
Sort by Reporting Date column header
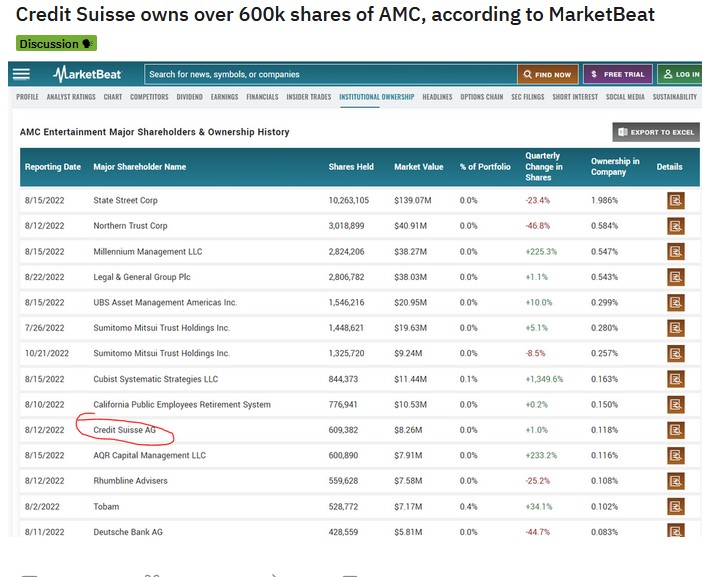point(51,167)
